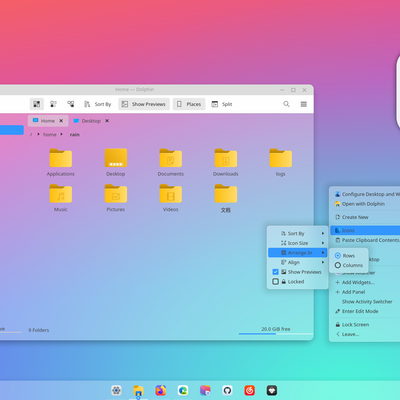Toggle the Places panel button
This screenshot has width=400, height=400.
click(189, 104)
